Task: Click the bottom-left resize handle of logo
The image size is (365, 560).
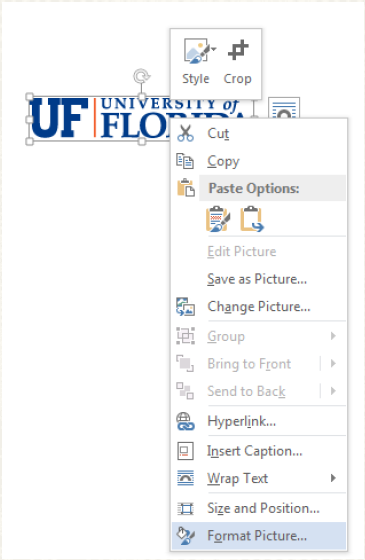Action: (30, 141)
